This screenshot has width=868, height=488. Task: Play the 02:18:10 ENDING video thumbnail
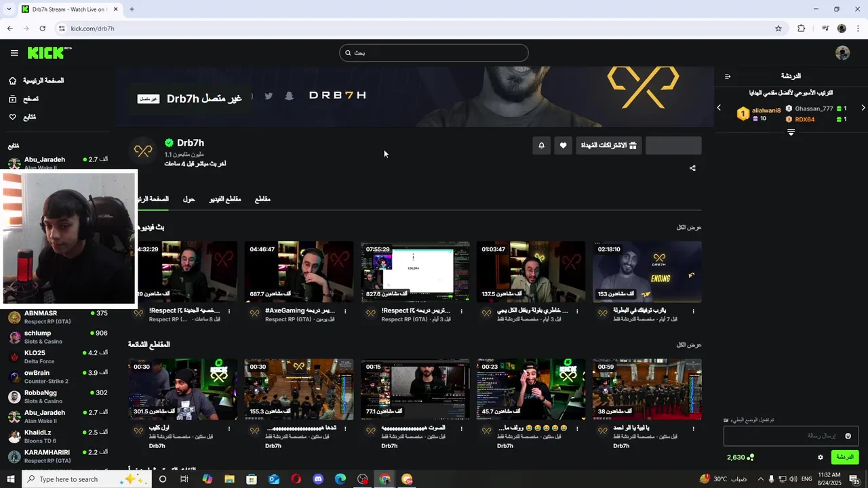[x=647, y=272]
